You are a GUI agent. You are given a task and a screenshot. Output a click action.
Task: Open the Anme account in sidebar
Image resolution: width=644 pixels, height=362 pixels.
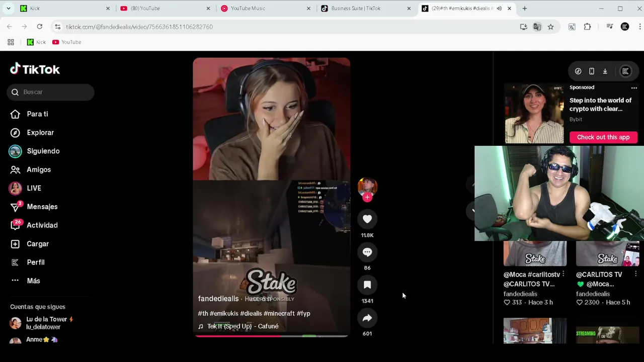pyautogui.click(x=34, y=340)
